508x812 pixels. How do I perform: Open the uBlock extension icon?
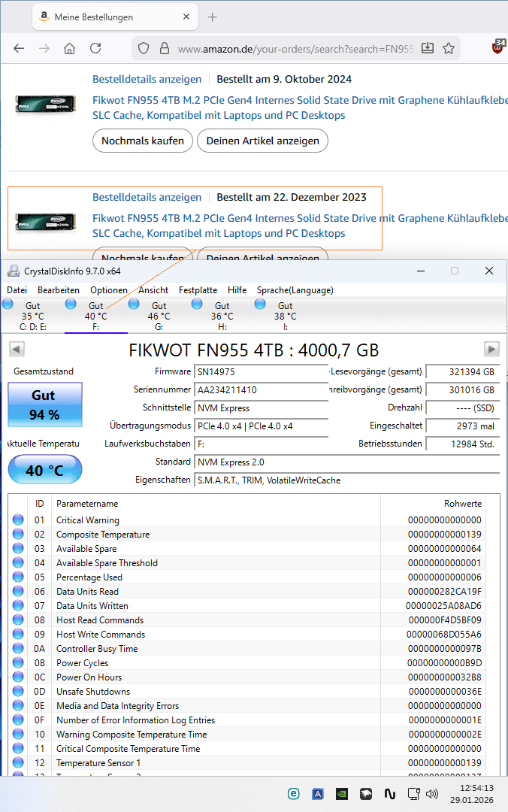point(498,46)
